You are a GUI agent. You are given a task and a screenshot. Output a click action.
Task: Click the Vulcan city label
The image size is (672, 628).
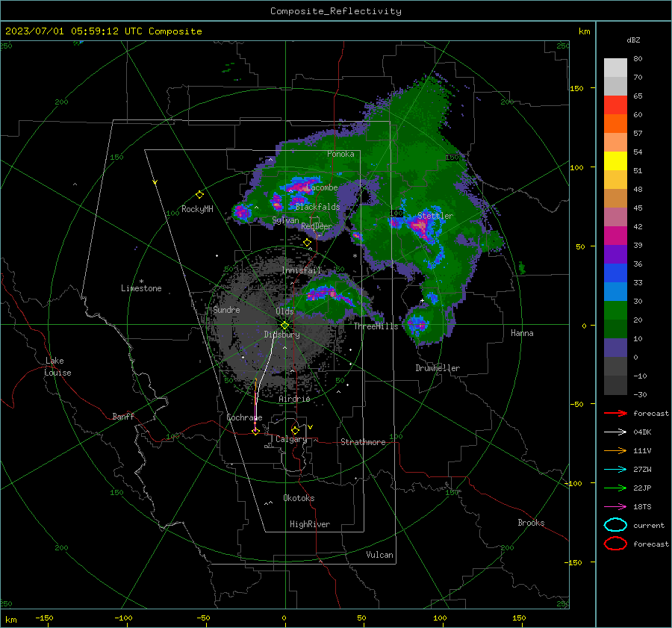[379, 555]
